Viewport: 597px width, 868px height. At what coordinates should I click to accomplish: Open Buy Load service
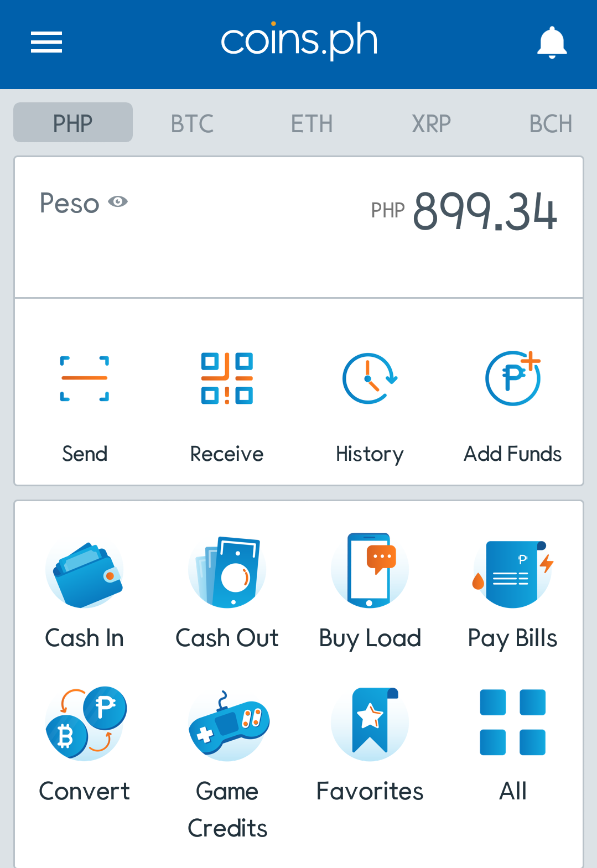point(370,570)
